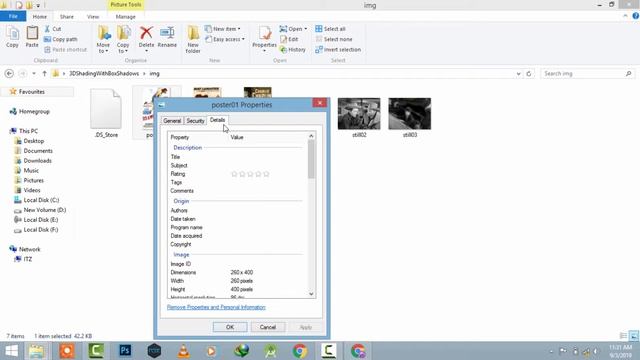
Task: Switch to the Home ribbon tab
Action: [x=40, y=17]
